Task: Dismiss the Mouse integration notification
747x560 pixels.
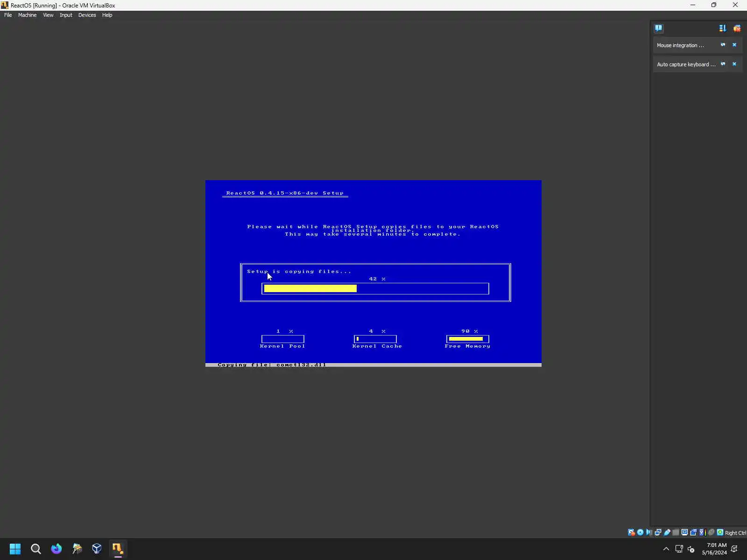Action: (734, 45)
